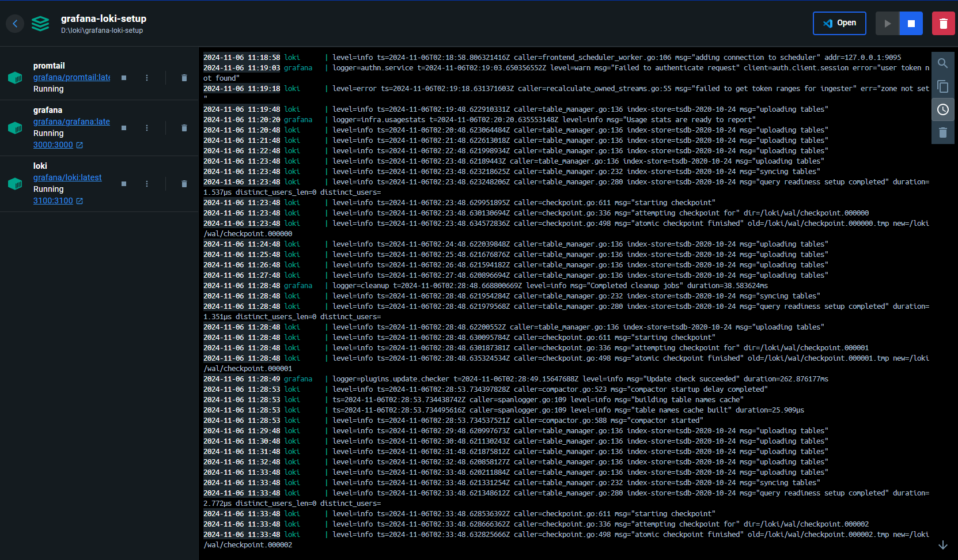Open grafana container actions menu

pos(147,128)
